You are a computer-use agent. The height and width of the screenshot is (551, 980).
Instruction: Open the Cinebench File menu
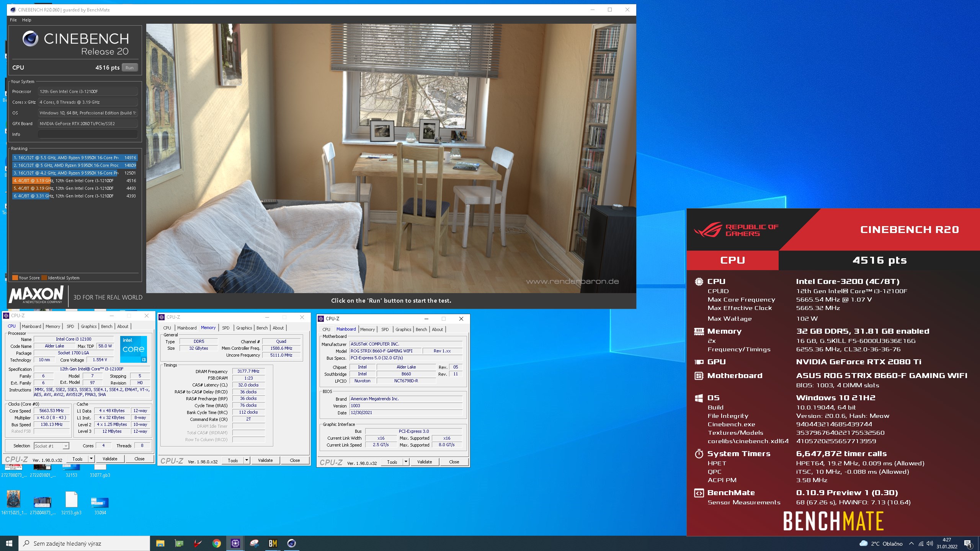tap(13, 20)
